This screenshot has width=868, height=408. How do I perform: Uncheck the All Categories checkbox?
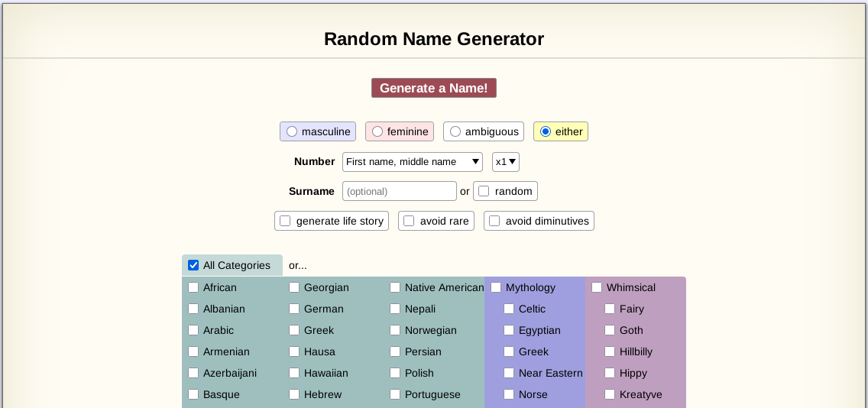point(193,265)
